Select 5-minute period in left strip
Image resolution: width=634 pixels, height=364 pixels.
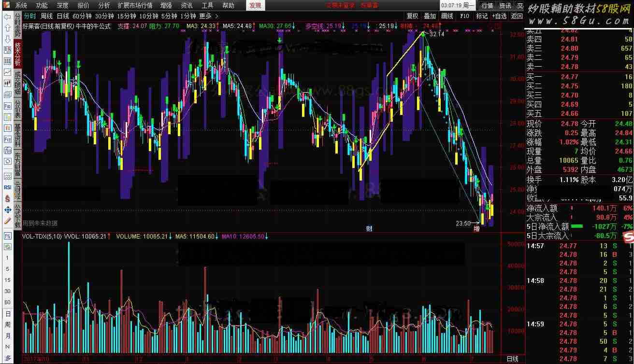click(7, 269)
